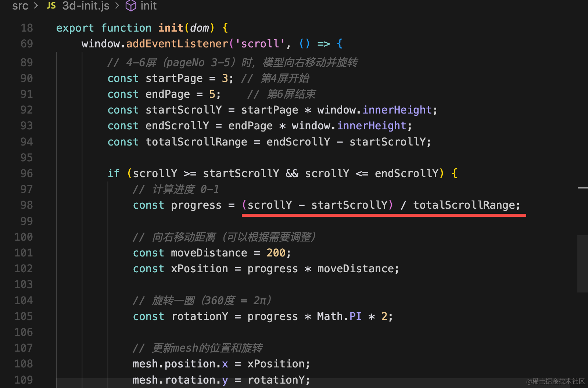Click Math.PI in the rotationY line
The height and width of the screenshot is (388, 588).
[339, 316]
